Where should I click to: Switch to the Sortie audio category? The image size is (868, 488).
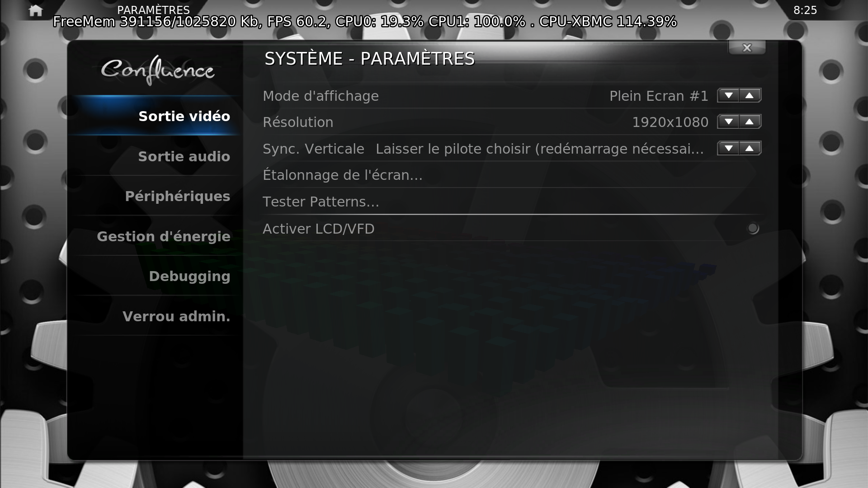[155, 156]
